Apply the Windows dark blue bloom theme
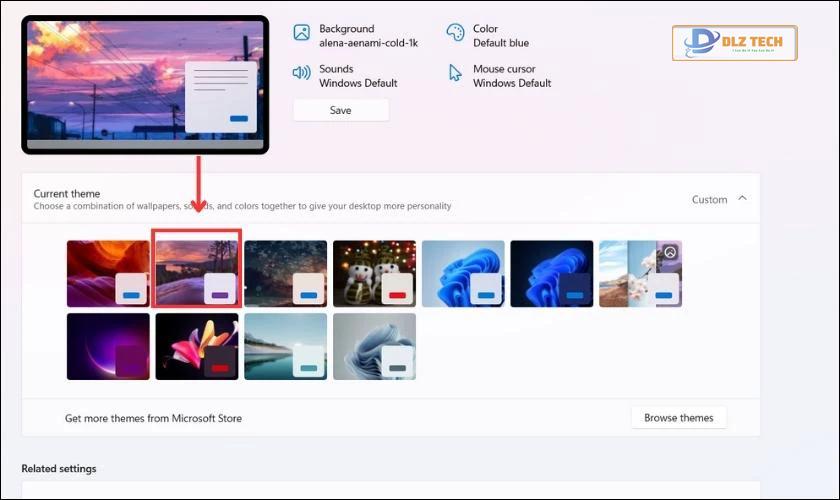 (x=552, y=274)
